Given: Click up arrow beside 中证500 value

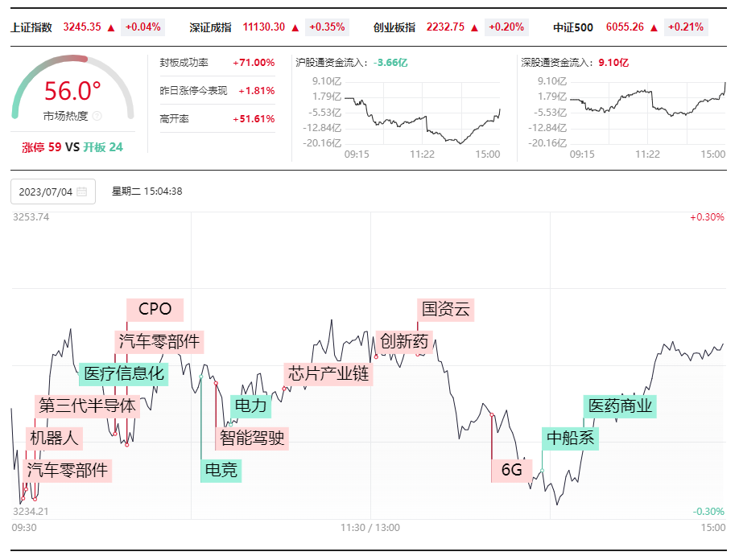Looking at the screenshot, I should click(654, 28).
